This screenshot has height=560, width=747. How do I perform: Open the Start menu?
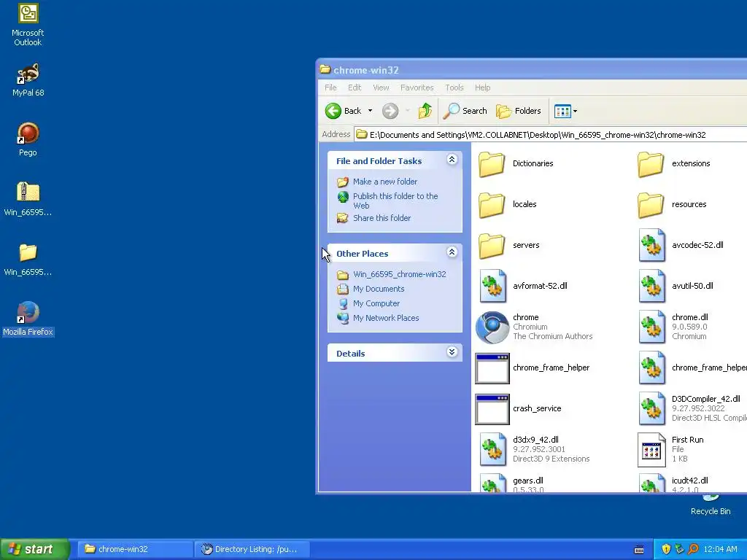(x=34, y=549)
